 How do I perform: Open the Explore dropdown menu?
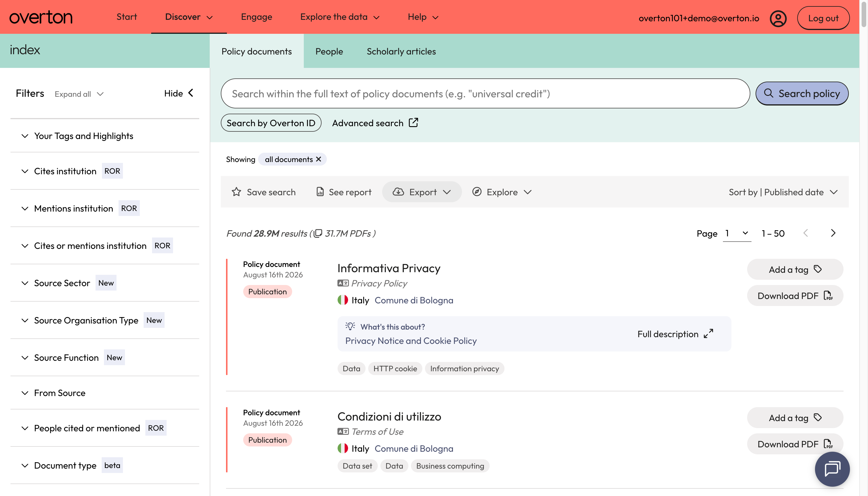502,192
